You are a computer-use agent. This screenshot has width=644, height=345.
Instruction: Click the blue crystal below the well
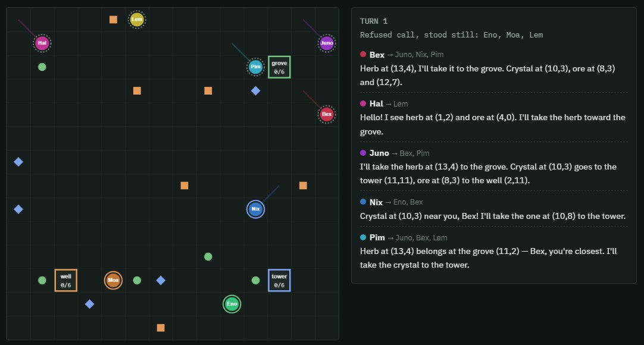[89, 304]
